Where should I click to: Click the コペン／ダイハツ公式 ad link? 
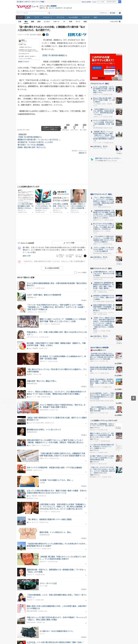48,583
